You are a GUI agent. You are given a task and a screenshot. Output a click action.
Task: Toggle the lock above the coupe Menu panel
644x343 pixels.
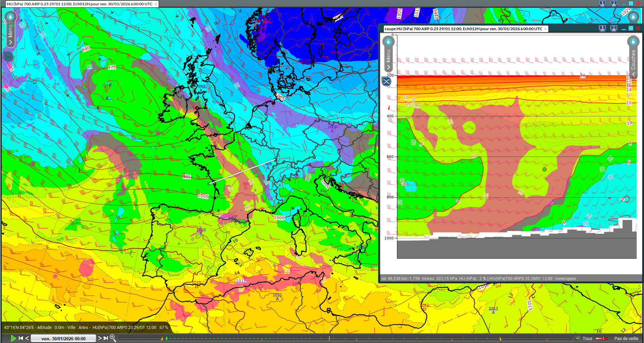tap(388, 42)
